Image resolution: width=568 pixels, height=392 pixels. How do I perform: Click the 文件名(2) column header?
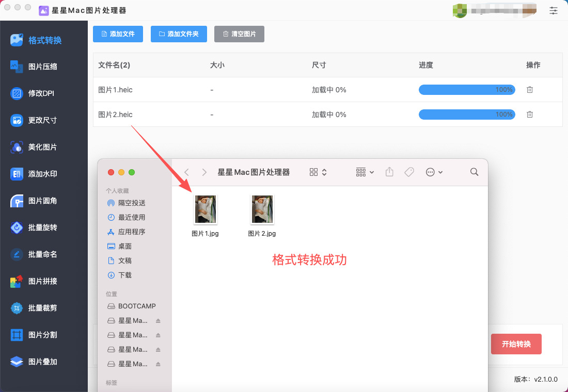[x=114, y=65]
